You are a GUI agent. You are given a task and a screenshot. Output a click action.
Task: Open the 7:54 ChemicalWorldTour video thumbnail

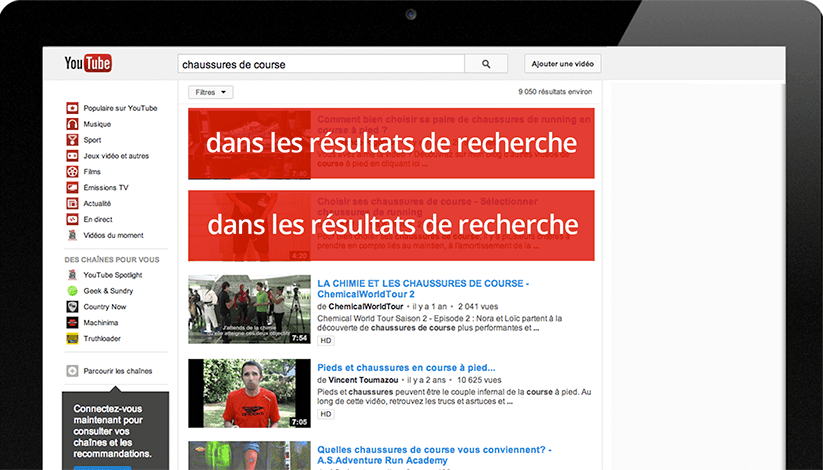point(249,309)
